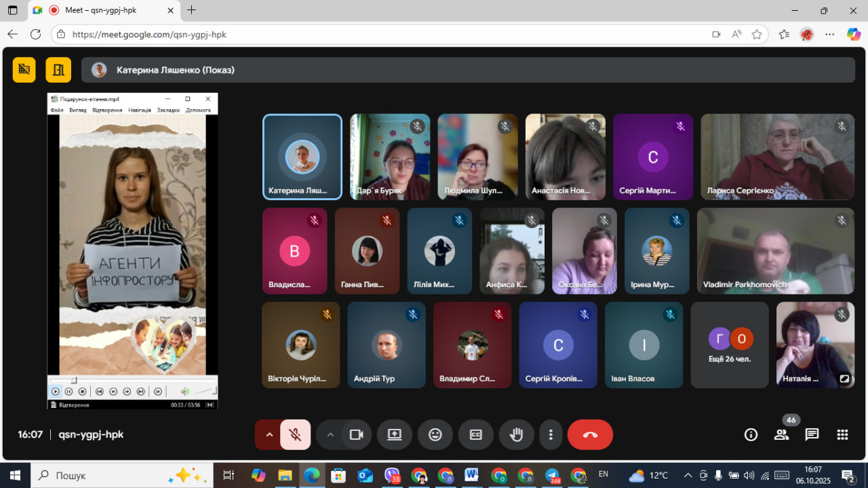This screenshot has height=488, width=868.
Task: Open the emoji reactions panel
Action: 435,435
